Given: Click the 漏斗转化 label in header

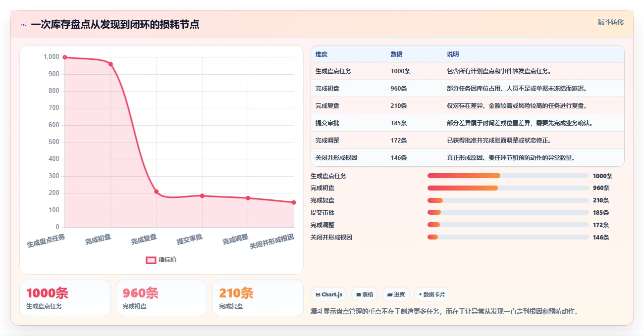Looking at the screenshot, I should point(611,22).
